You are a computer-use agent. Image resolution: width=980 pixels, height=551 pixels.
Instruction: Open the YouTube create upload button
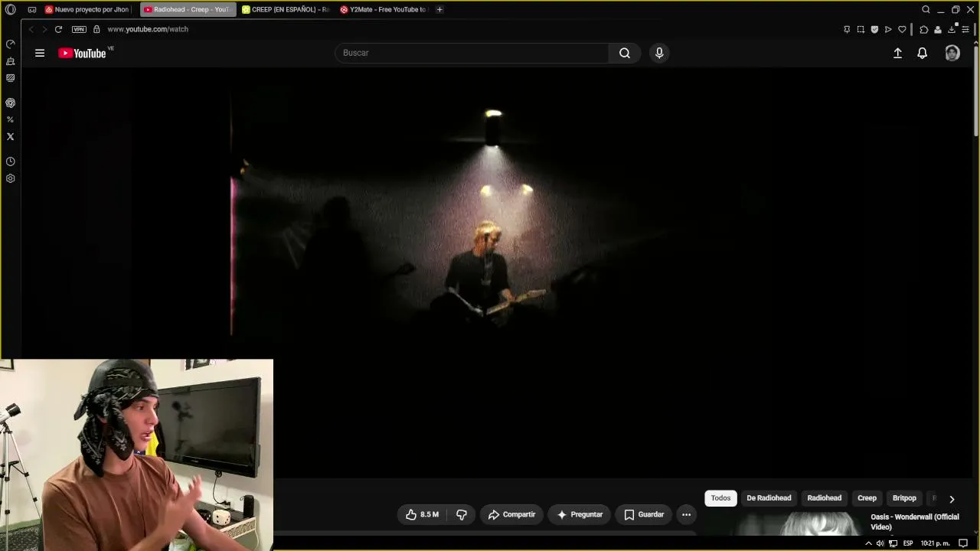pyautogui.click(x=897, y=53)
